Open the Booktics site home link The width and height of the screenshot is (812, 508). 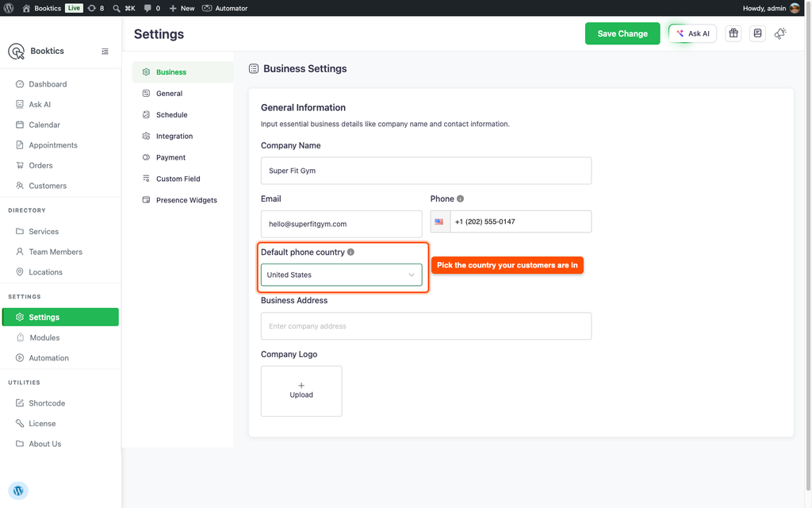pos(41,8)
